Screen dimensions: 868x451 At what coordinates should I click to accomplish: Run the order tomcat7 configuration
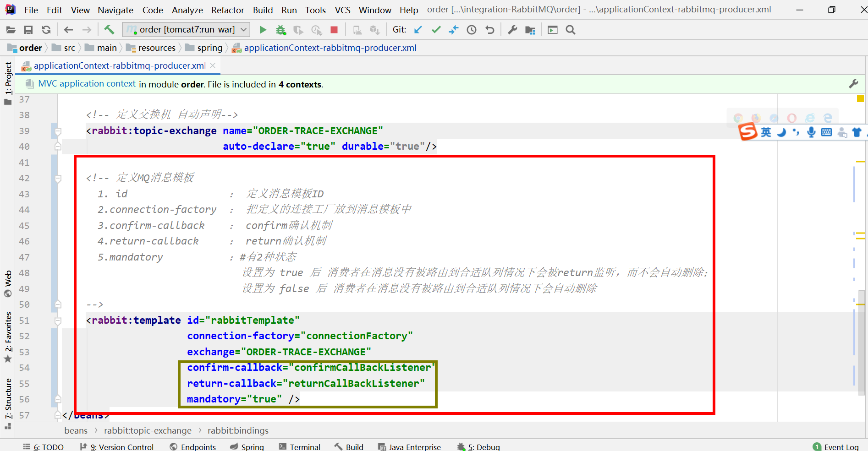263,30
